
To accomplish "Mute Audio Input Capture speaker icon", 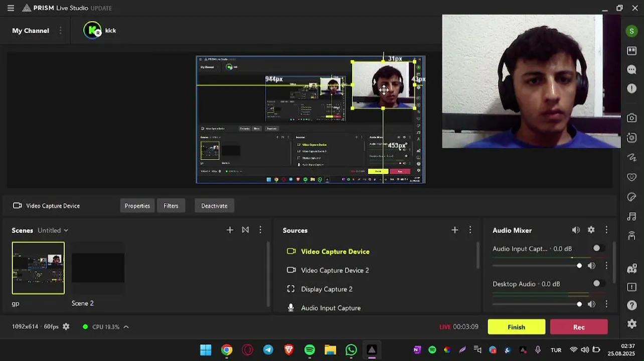I will point(592,266).
